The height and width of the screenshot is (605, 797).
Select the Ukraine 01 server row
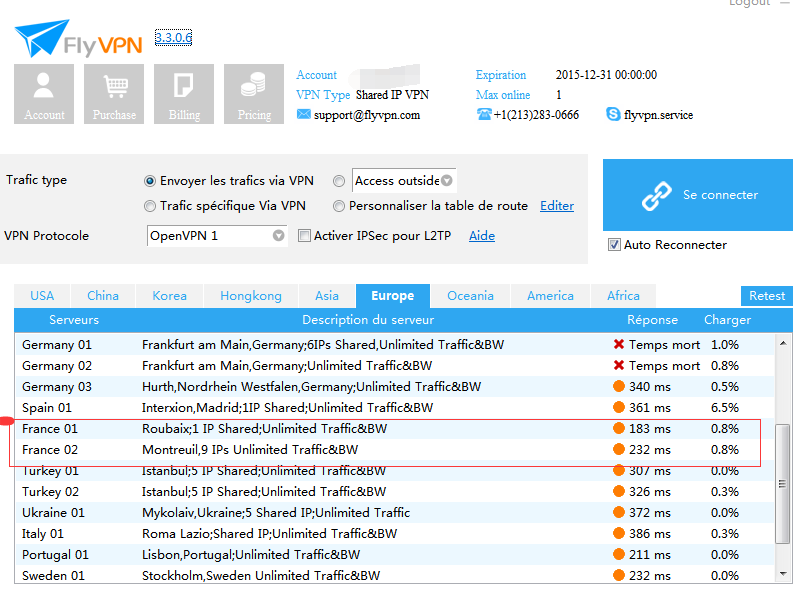pos(394,512)
